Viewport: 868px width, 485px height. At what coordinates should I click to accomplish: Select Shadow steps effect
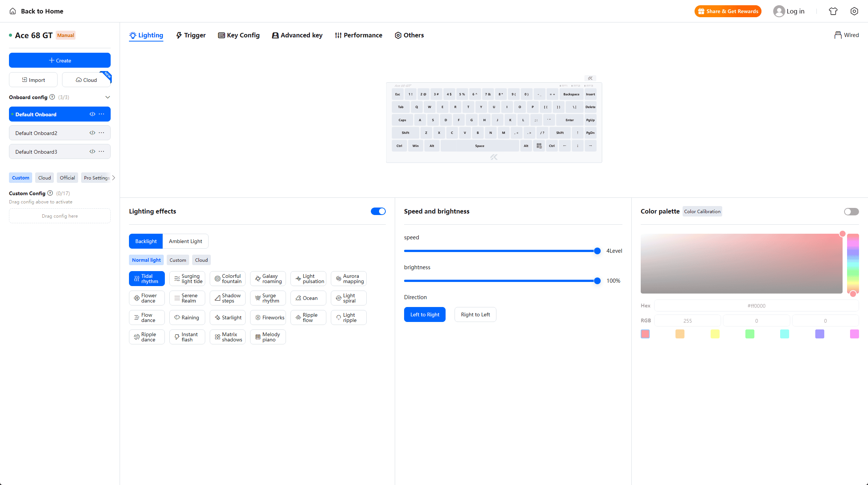point(228,298)
